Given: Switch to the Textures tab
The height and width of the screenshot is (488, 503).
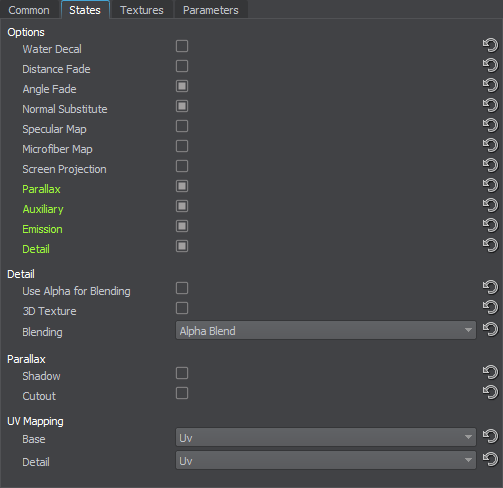Looking at the screenshot, I should [142, 10].
